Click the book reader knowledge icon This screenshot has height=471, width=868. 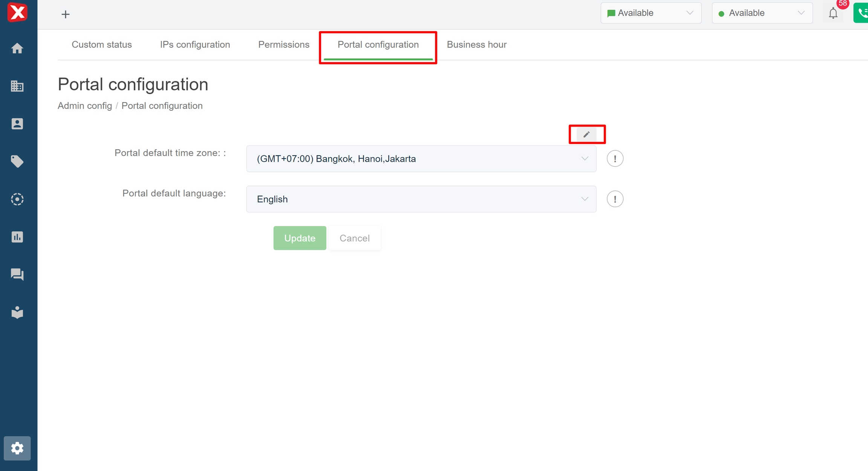pyautogui.click(x=17, y=312)
